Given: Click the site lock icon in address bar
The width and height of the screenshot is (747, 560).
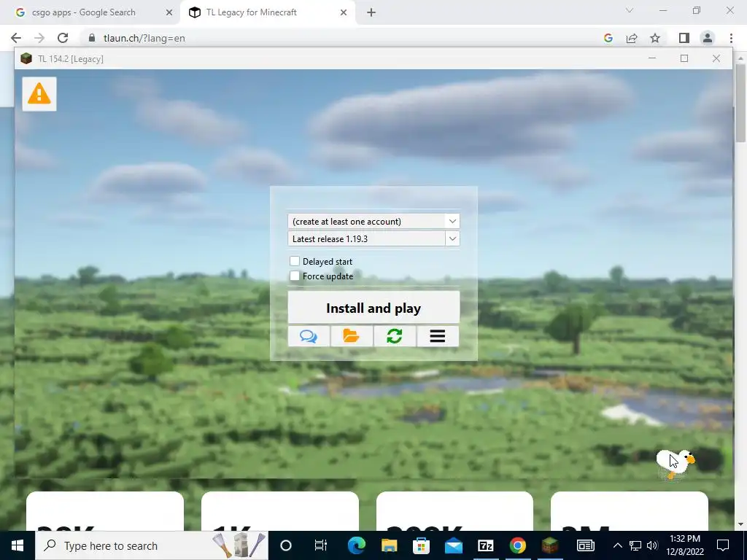Looking at the screenshot, I should point(92,38).
